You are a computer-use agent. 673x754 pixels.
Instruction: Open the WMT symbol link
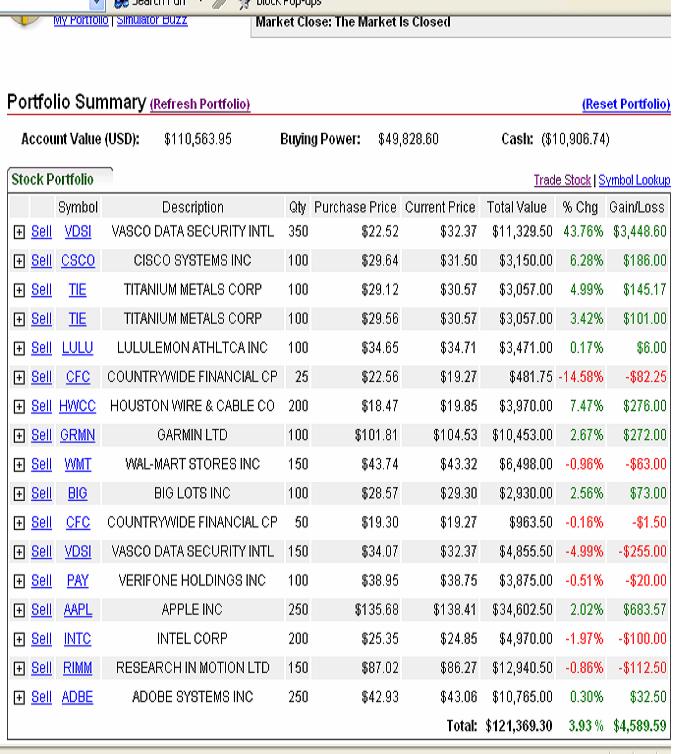pos(77,464)
